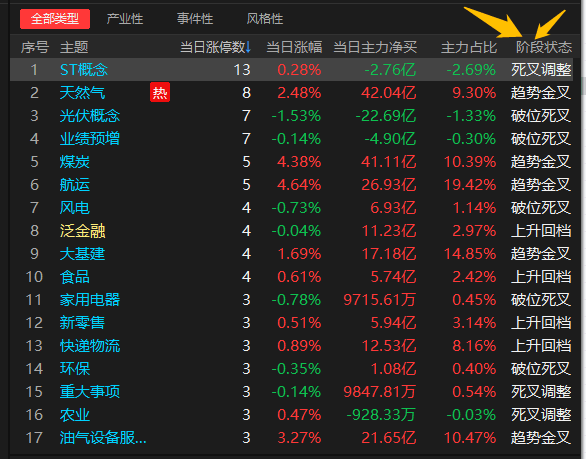Viewport: 586px width, 459px height.
Task: Sort by 当日涨幅 column header
Action: click(x=294, y=47)
